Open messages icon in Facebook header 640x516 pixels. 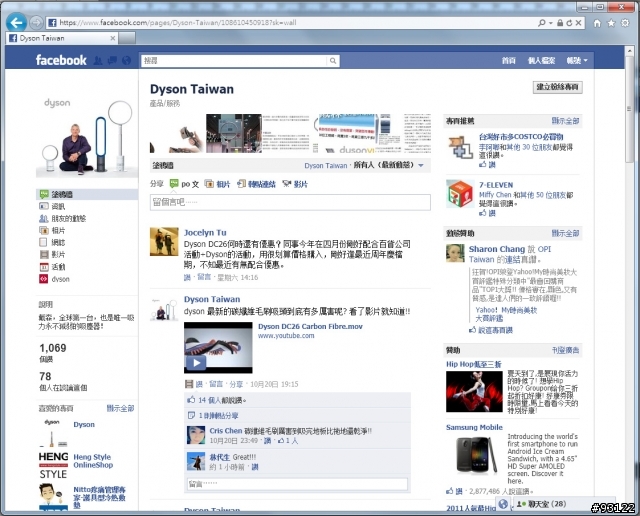click(x=112, y=60)
